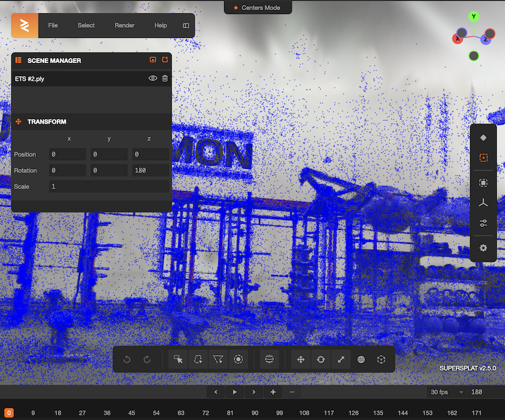
Task: Select the Polygon select tool
Action: [218, 359]
